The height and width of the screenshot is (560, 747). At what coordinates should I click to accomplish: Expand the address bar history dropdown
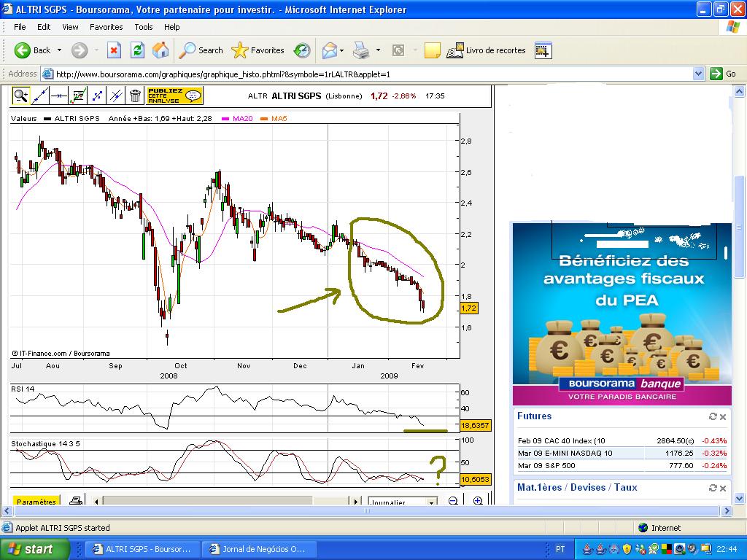coord(698,74)
